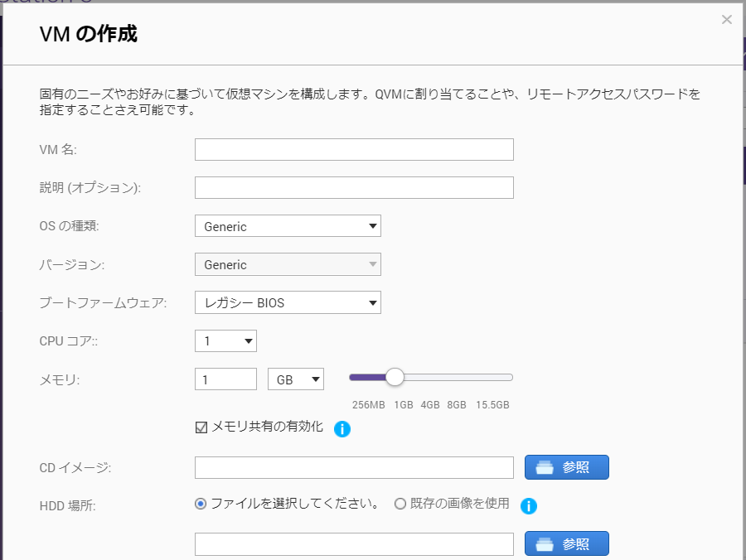Click info icon next to メモリ共有の有効化
746x560 pixels.
342,429
